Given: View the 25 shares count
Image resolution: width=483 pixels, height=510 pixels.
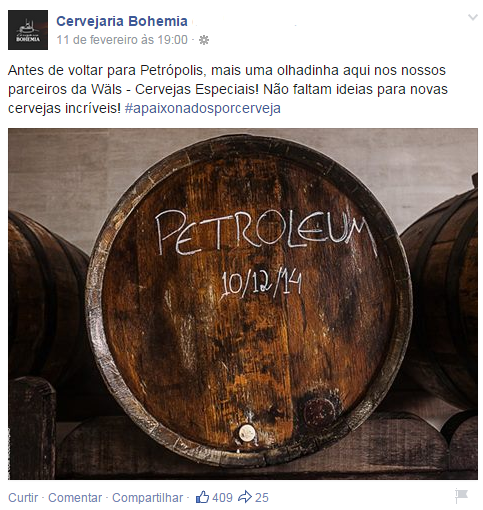Looking at the screenshot, I should (x=262, y=497).
